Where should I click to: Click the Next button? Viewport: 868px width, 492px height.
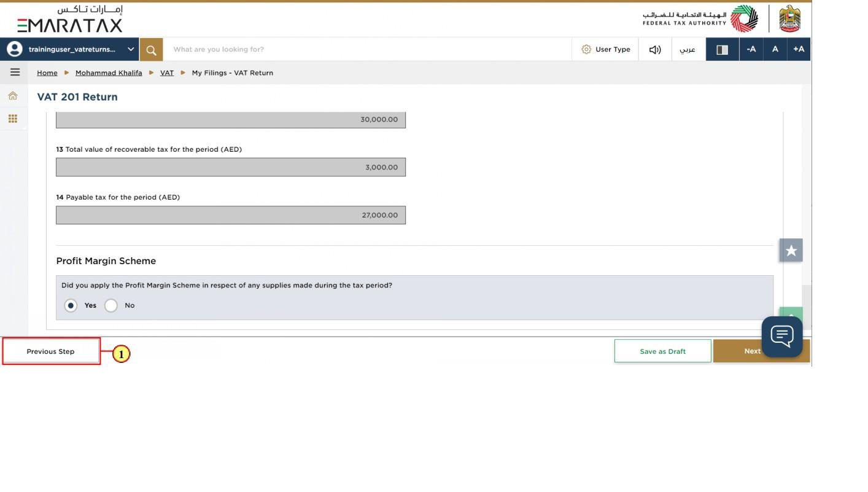click(753, 351)
